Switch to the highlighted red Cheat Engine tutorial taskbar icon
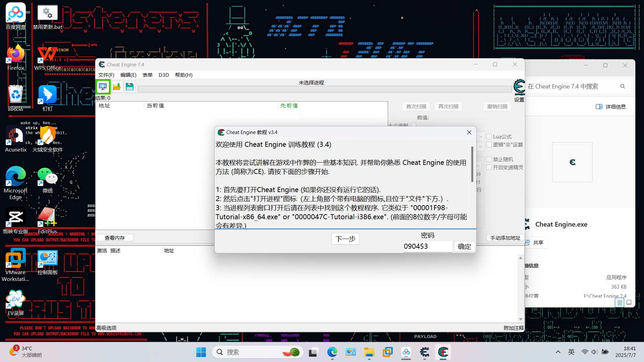Viewport: 644px width, 362px height. (443, 352)
